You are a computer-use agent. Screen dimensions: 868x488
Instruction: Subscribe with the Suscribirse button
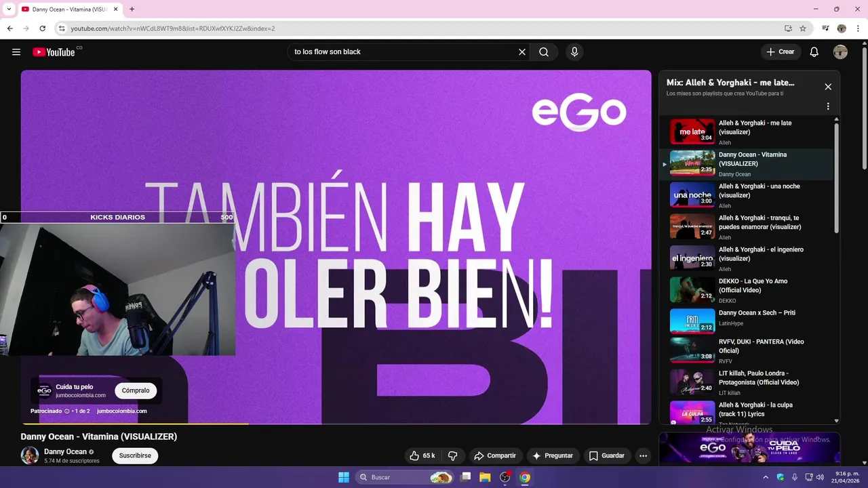point(135,455)
